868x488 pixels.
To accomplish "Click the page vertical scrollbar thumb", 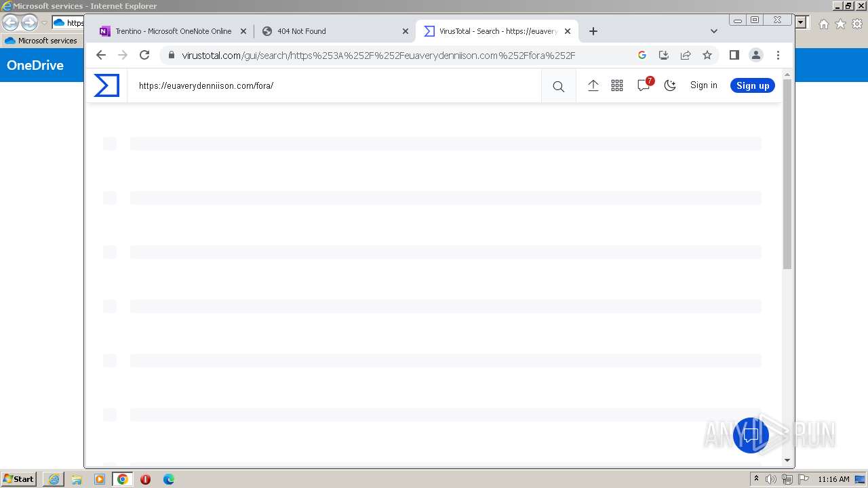I will pyautogui.click(x=787, y=174).
